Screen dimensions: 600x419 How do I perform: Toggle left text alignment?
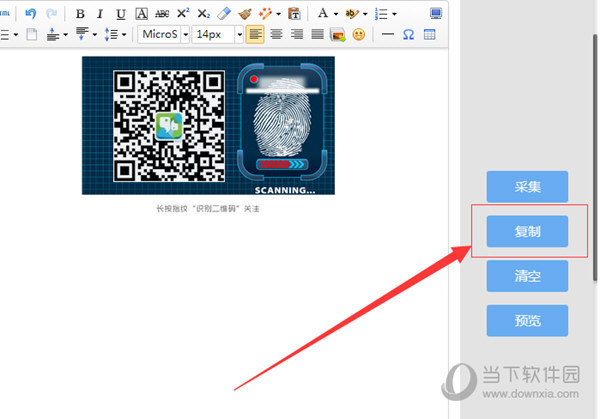tap(255, 35)
